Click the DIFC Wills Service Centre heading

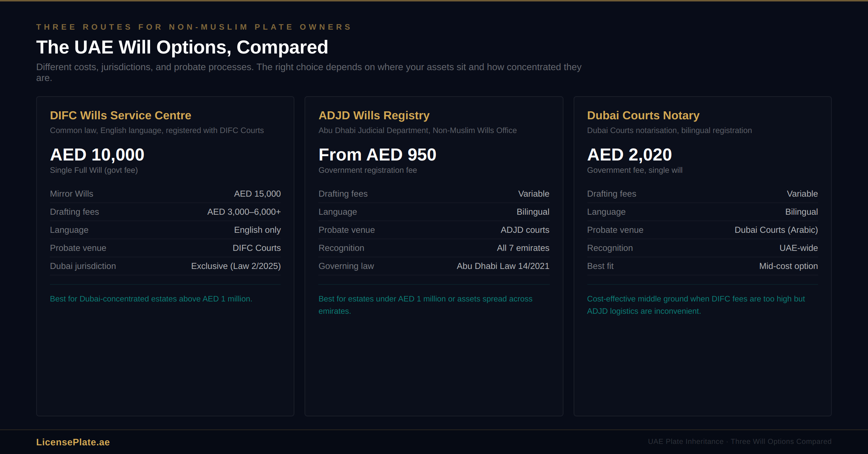(x=120, y=115)
